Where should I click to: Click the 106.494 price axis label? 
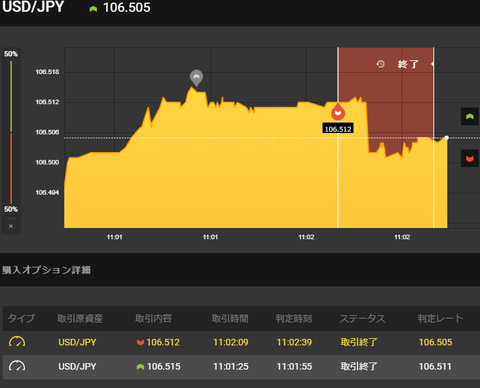pyautogui.click(x=47, y=193)
